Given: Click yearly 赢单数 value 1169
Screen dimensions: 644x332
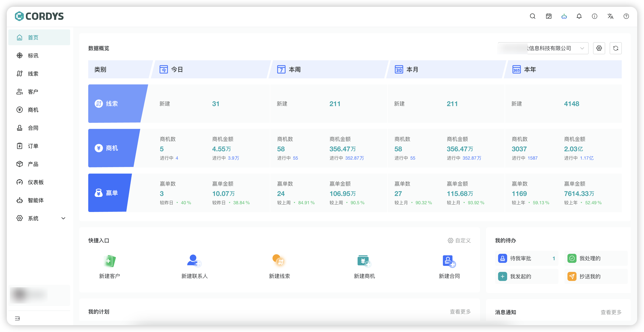Looking at the screenshot, I should click(x=519, y=194).
